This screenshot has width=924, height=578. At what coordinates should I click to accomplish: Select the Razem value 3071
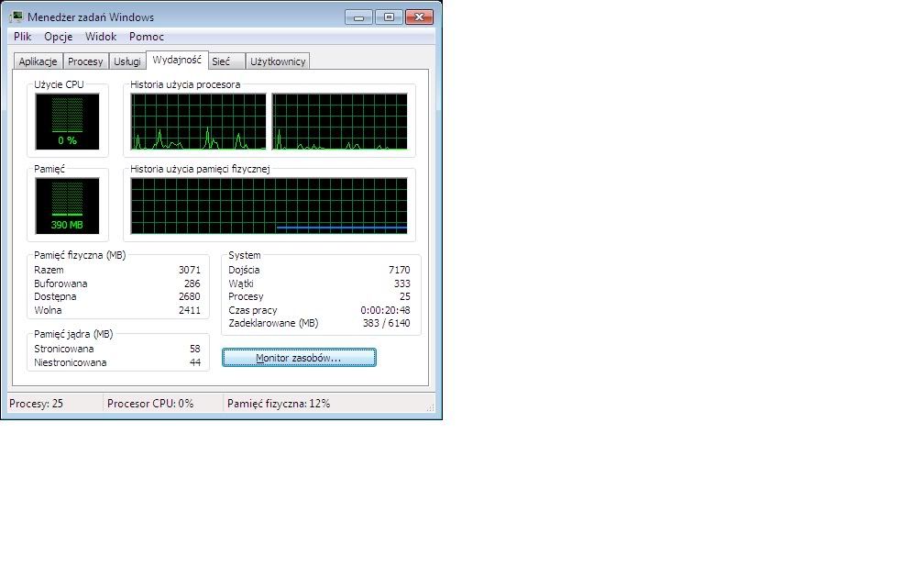click(189, 270)
